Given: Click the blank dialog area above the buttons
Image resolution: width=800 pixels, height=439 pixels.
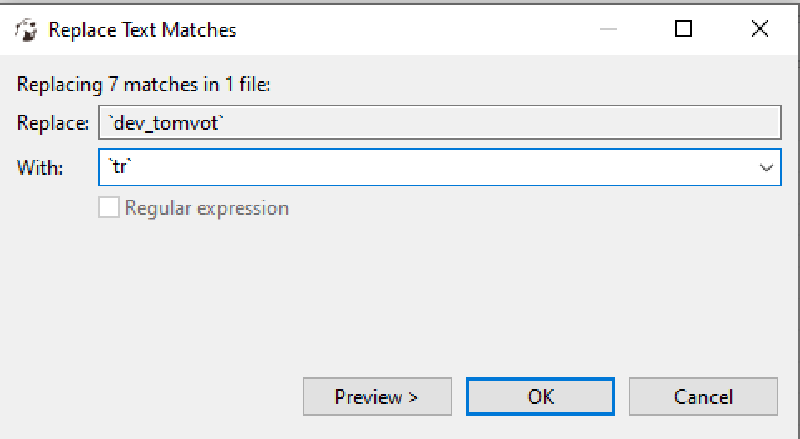Looking at the screenshot, I should [x=400, y=300].
